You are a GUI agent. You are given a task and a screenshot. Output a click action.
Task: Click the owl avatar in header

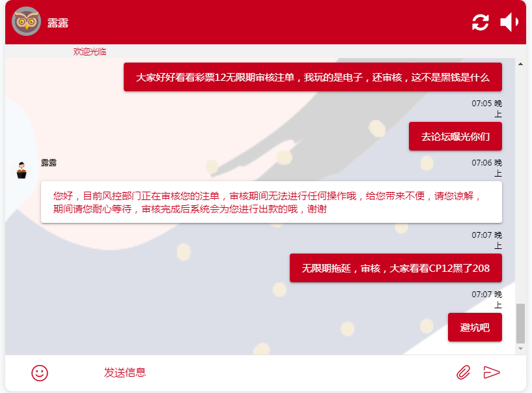click(27, 22)
